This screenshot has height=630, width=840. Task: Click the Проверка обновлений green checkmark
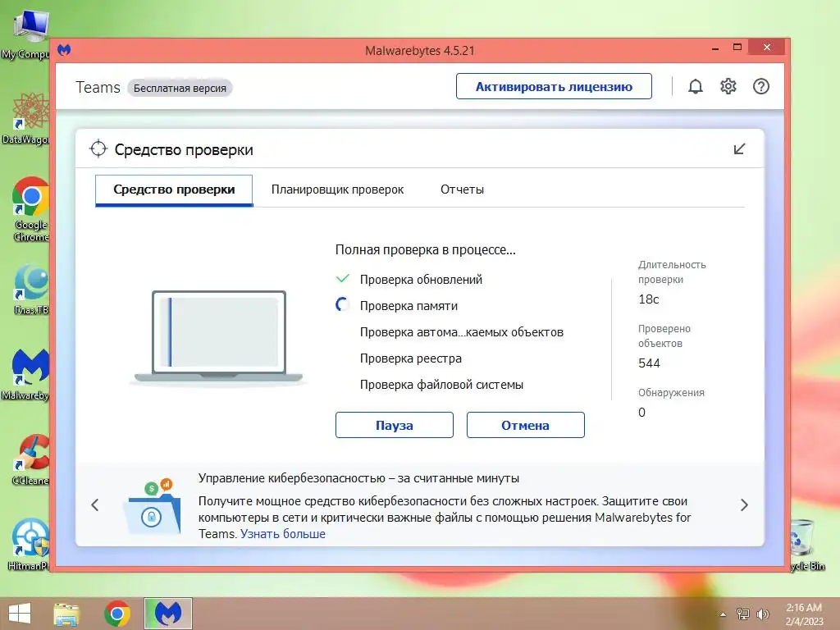click(x=342, y=279)
